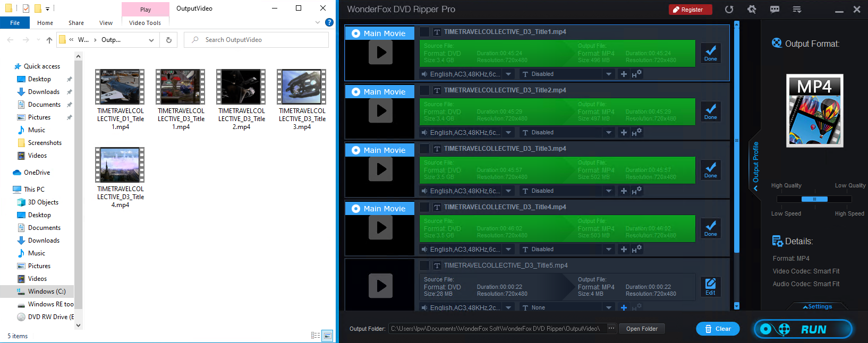Play preview of Title3.mp4
This screenshot has width=868, height=343.
[x=381, y=169]
